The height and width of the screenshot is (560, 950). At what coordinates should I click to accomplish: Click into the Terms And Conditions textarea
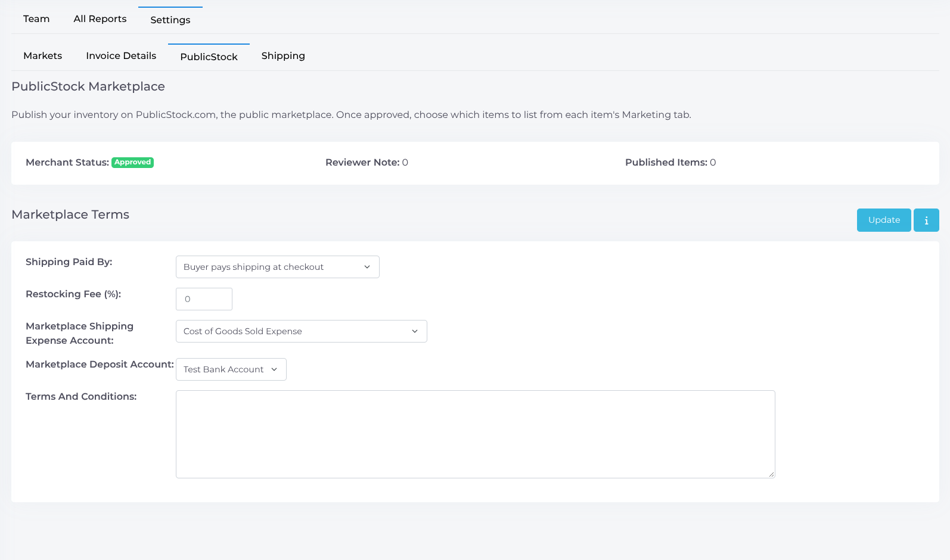tap(476, 434)
